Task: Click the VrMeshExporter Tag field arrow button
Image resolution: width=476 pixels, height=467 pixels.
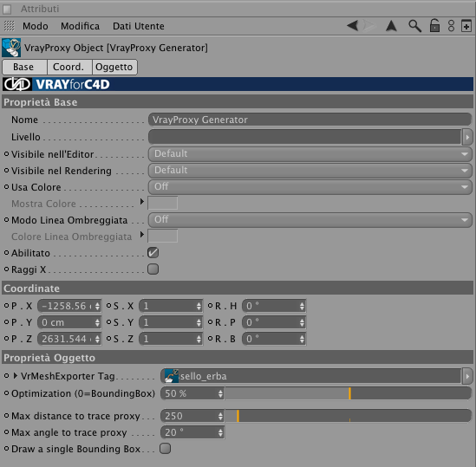Action: point(467,376)
